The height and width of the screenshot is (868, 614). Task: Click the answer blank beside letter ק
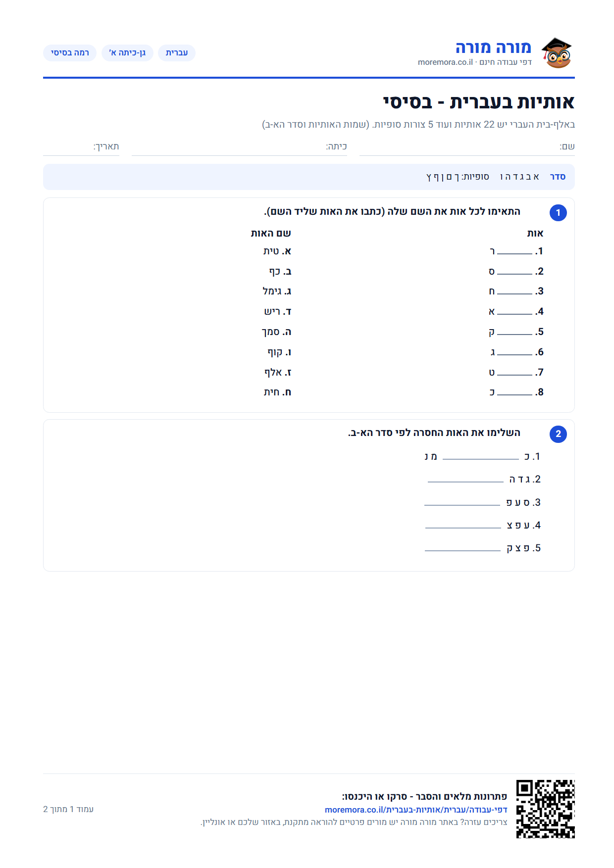[514, 333]
